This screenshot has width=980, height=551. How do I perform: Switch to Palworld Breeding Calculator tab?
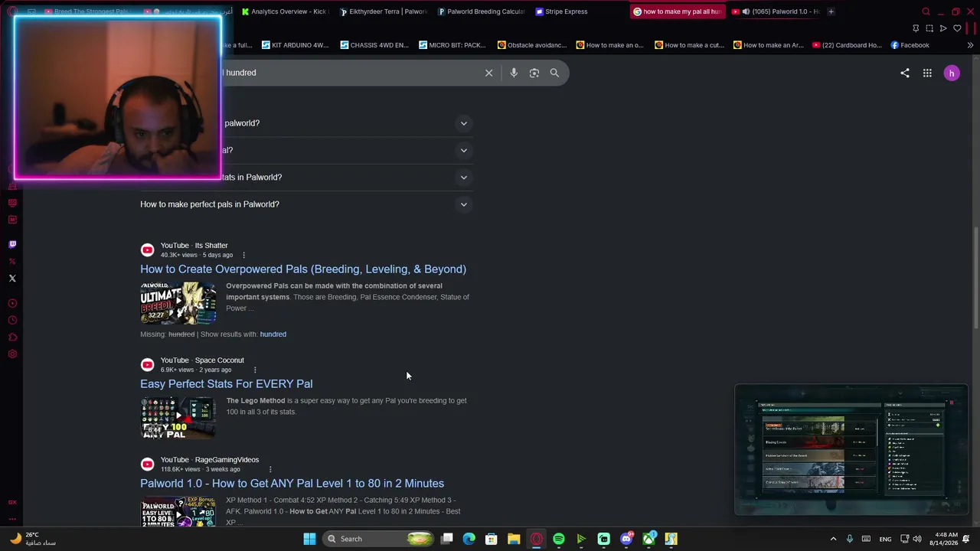pyautogui.click(x=482, y=11)
